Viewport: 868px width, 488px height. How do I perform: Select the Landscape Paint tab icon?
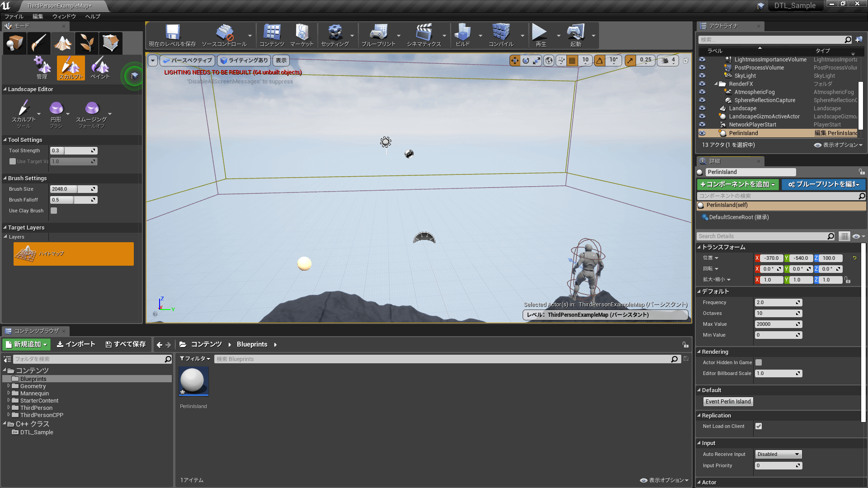pyautogui.click(x=100, y=68)
